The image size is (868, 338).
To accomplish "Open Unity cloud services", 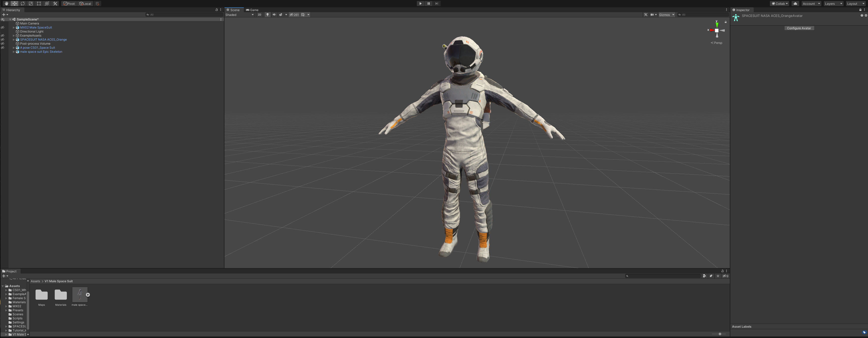I will pos(795,3).
